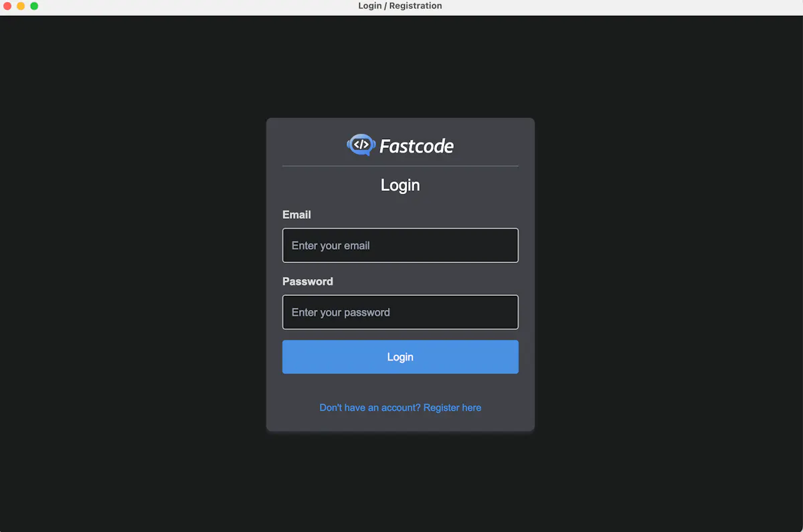Click the Login / Registration window title

pos(400,6)
